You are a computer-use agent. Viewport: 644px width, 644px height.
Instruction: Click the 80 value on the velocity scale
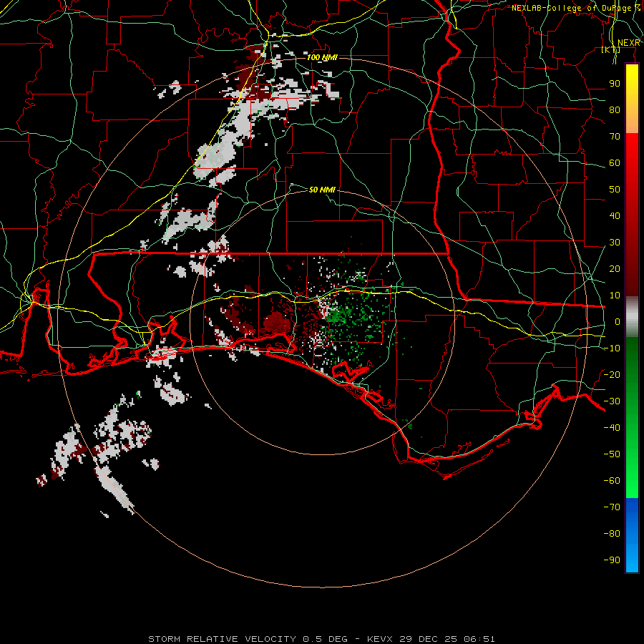(615, 110)
